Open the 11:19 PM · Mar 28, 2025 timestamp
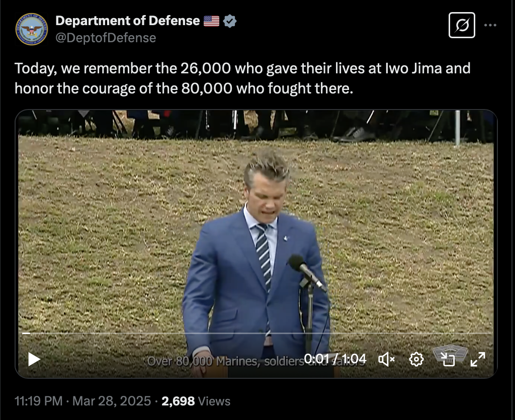The width and height of the screenshot is (515, 420). click(83, 401)
